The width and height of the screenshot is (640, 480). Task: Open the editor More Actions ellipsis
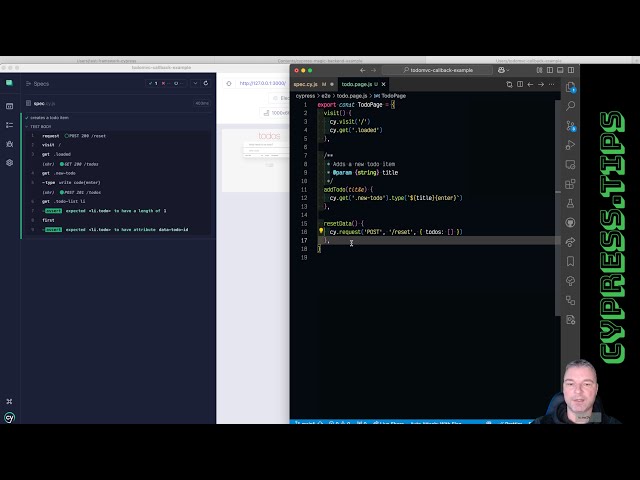551,84
